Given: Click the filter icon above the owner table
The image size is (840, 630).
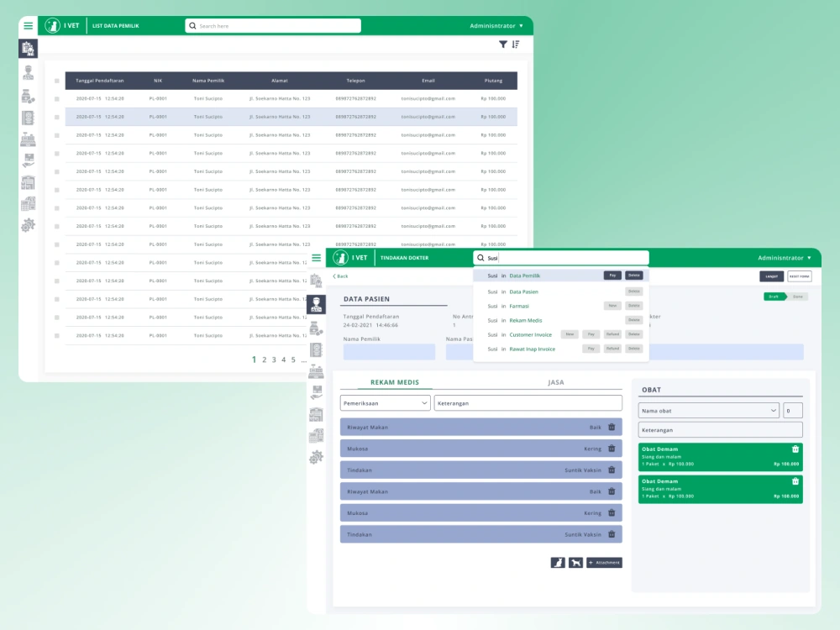Looking at the screenshot, I should pyautogui.click(x=504, y=44).
